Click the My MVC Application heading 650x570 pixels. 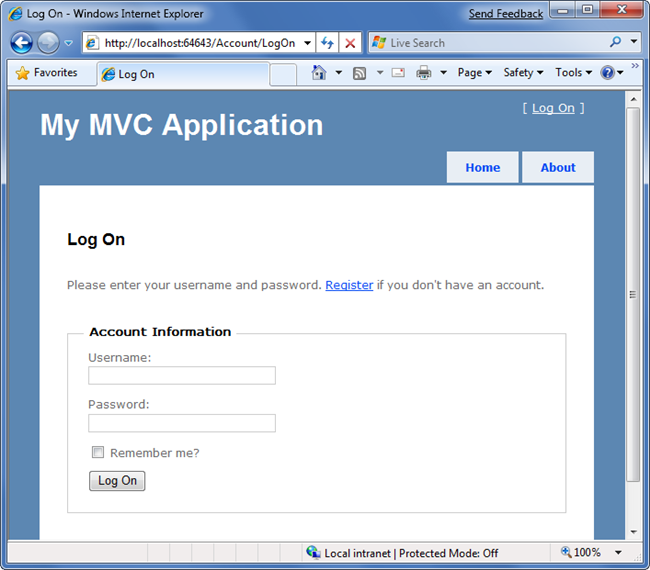[182, 125]
